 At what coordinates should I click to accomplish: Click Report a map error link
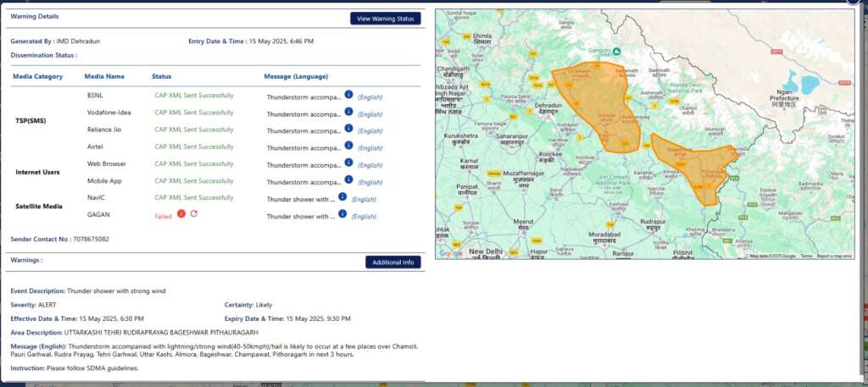coord(835,257)
